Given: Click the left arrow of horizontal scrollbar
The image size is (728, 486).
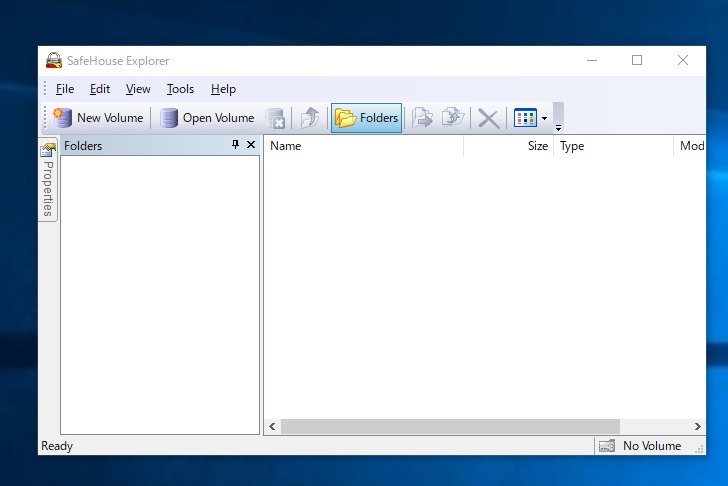Looking at the screenshot, I should click(272, 426).
